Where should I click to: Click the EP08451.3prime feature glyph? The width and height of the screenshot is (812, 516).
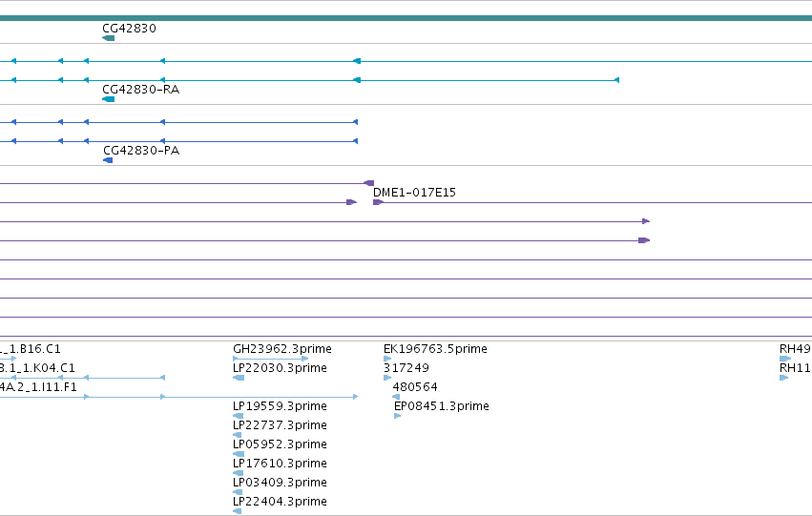point(398,416)
